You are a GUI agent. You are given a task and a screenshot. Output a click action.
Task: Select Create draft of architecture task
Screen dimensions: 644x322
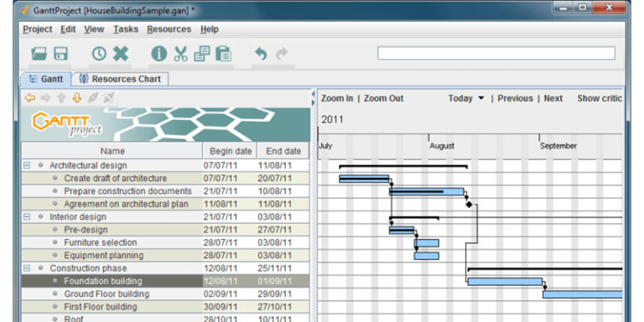(x=116, y=179)
